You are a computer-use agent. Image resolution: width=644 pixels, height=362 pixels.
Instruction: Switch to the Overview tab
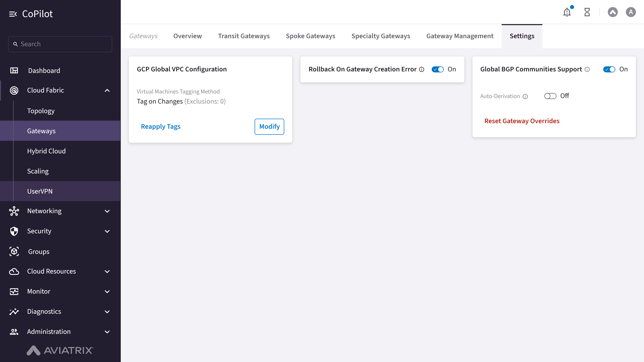click(188, 36)
